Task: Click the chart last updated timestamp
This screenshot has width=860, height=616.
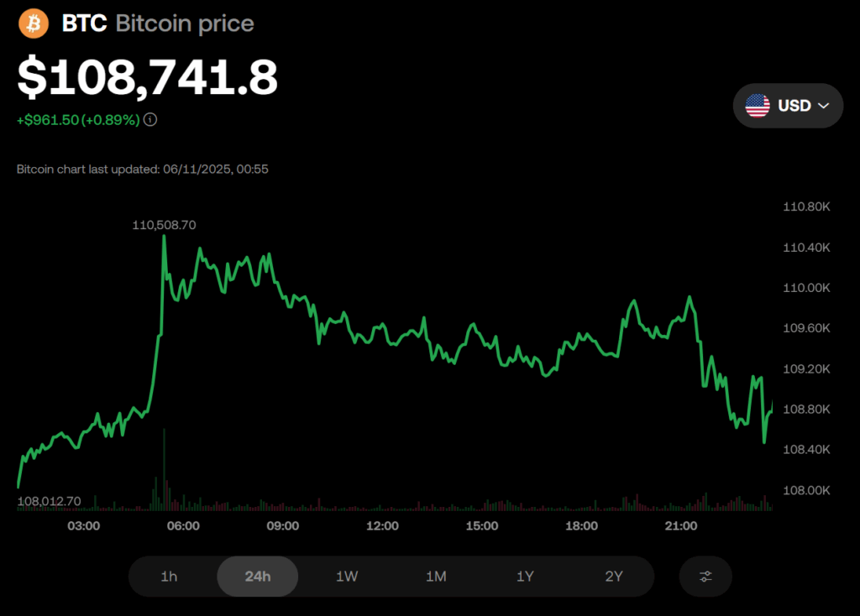Action: tap(143, 170)
